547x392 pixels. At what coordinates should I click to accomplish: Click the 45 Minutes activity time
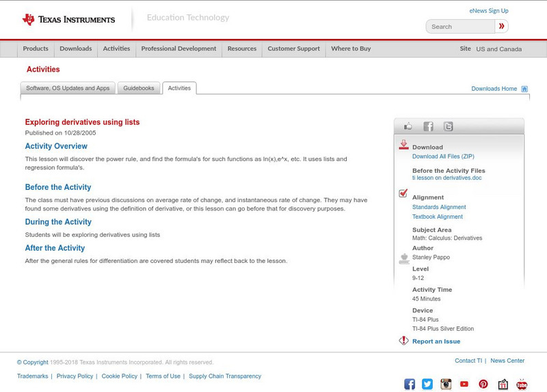(x=426, y=299)
